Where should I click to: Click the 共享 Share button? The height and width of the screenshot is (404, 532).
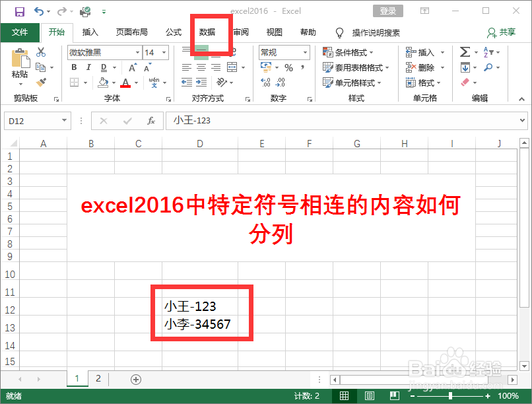point(502,32)
